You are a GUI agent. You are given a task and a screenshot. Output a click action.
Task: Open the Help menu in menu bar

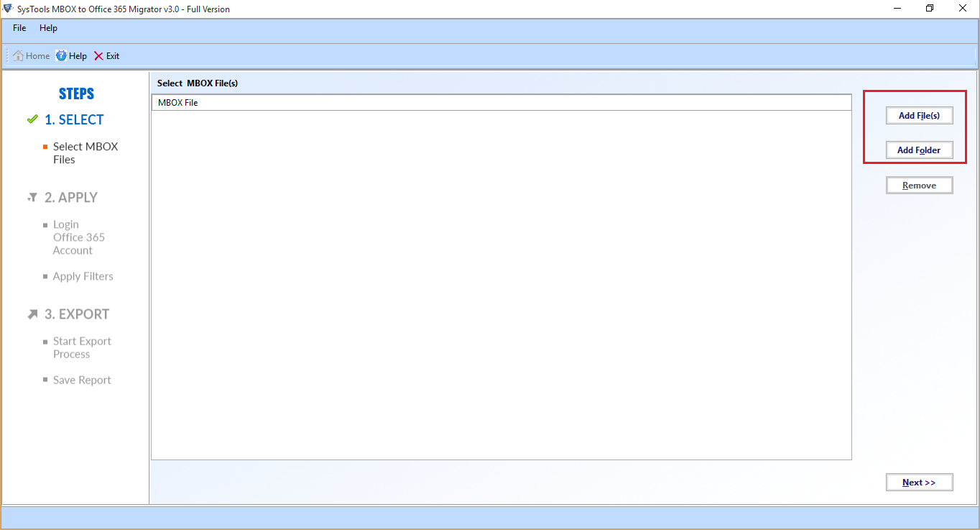(48, 28)
